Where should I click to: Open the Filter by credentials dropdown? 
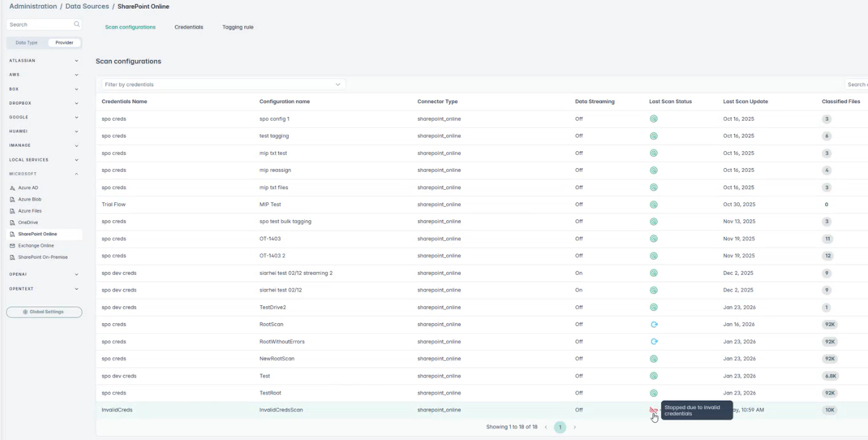tap(223, 85)
